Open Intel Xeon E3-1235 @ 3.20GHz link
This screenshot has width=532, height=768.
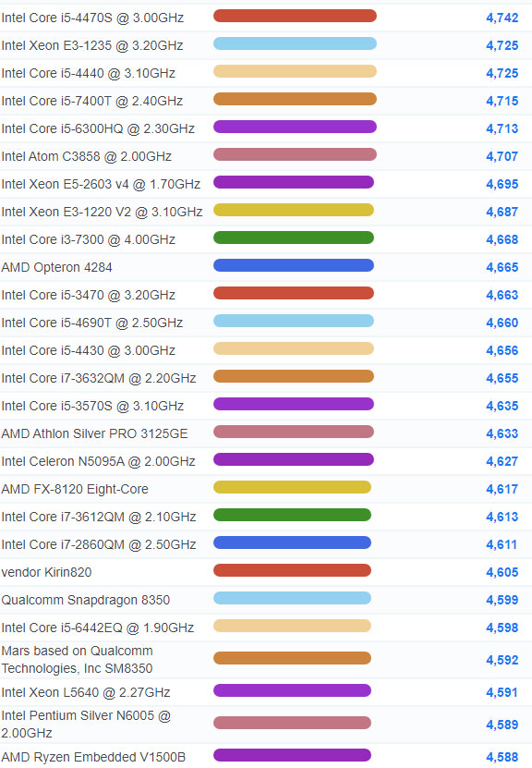pos(92,45)
